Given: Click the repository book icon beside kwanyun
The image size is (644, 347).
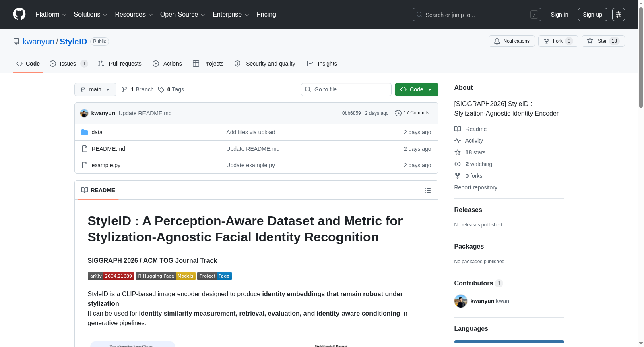Looking at the screenshot, I should (16, 42).
